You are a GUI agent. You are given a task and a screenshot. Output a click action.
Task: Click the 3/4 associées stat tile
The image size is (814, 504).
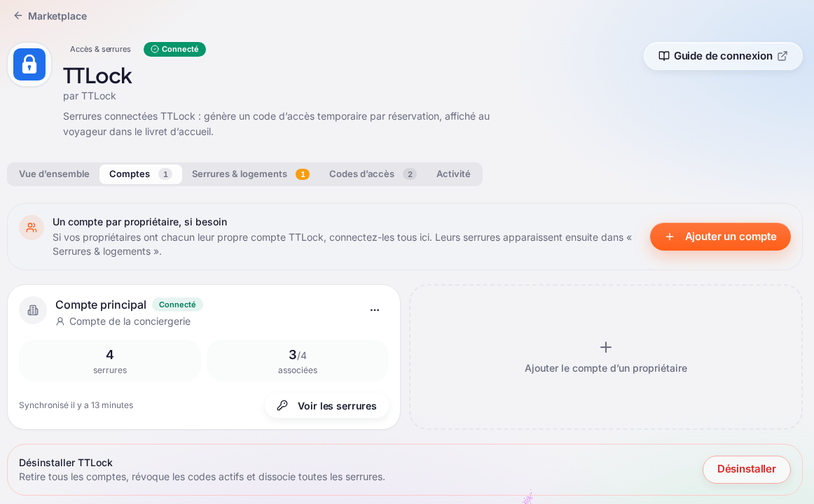pyautogui.click(x=298, y=361)
